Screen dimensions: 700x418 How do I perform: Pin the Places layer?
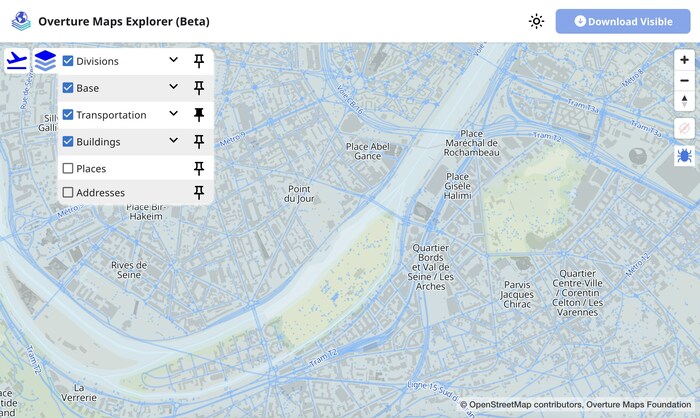pos(199,168)
